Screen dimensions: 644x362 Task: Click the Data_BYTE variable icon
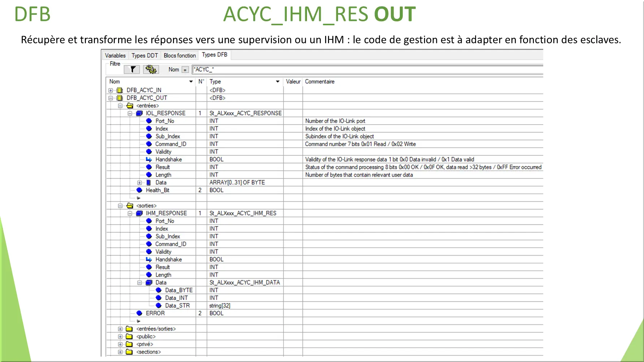click(159, 290)
